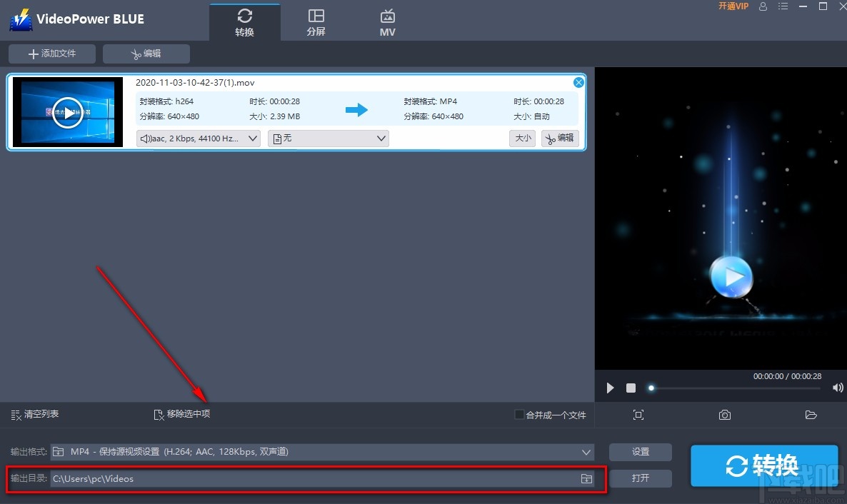Viewport: 847px width, 504px height.
Task: Take a snapshot with the camera icon
Action: pos(724,414)
